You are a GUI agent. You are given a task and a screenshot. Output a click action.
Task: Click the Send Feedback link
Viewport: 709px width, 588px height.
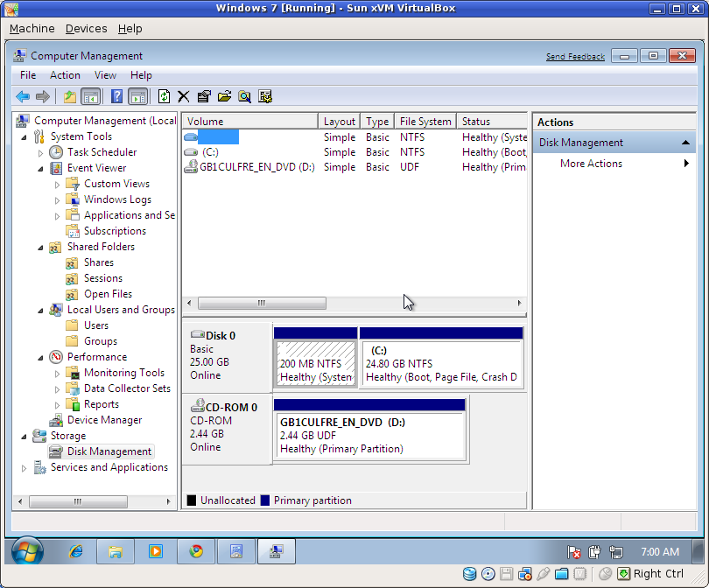[575, 55]
